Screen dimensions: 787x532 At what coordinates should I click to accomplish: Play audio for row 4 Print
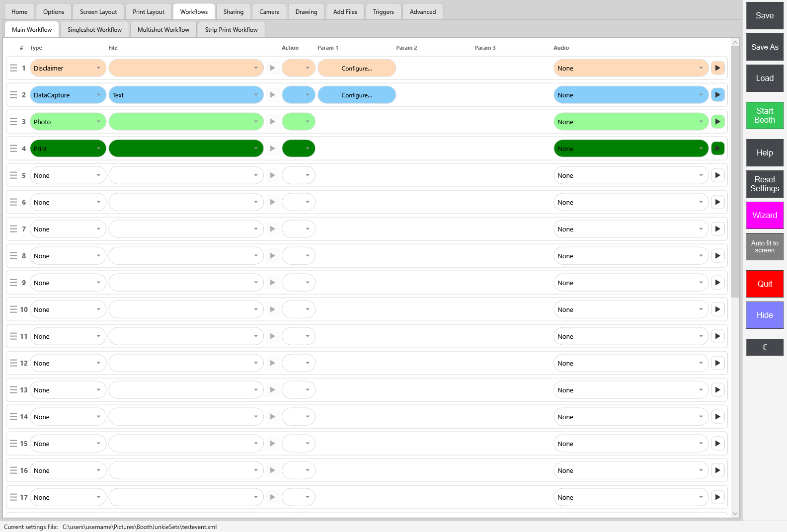pos(717,149)
